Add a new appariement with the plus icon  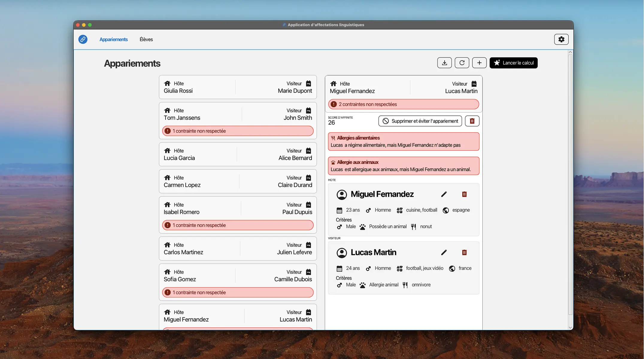(x=479, y=63)
